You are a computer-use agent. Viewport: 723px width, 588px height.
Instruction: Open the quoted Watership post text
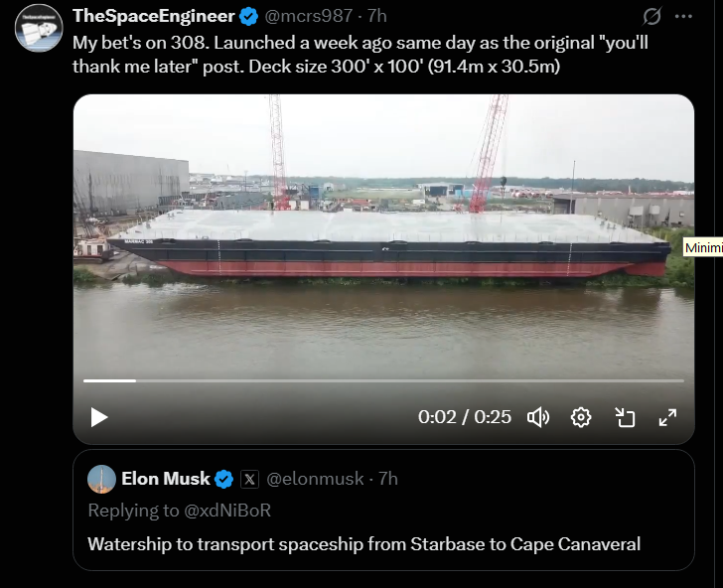point(363,543)
